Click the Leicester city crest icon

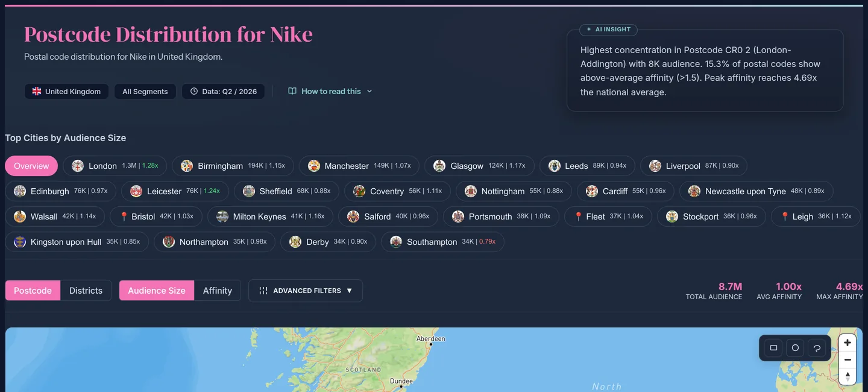pos(136,191)
